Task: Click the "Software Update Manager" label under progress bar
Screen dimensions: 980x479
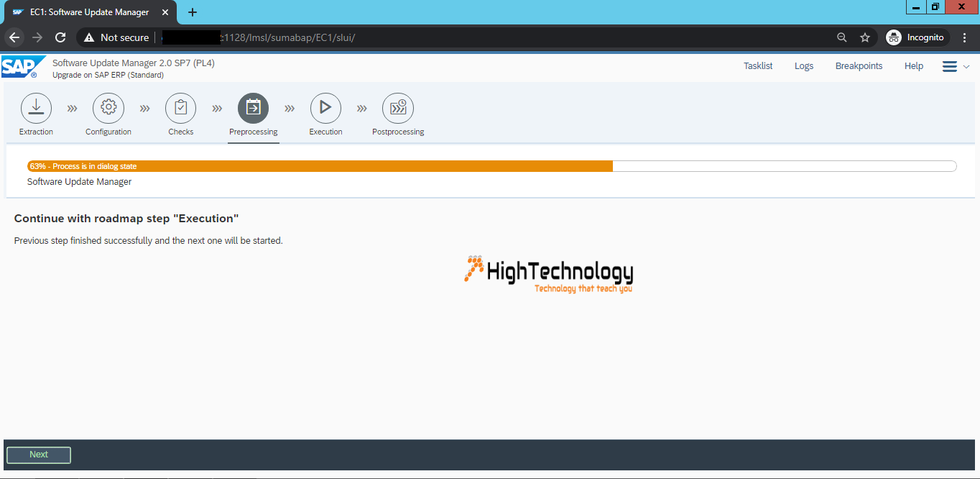Action: (x=80, y=182)
